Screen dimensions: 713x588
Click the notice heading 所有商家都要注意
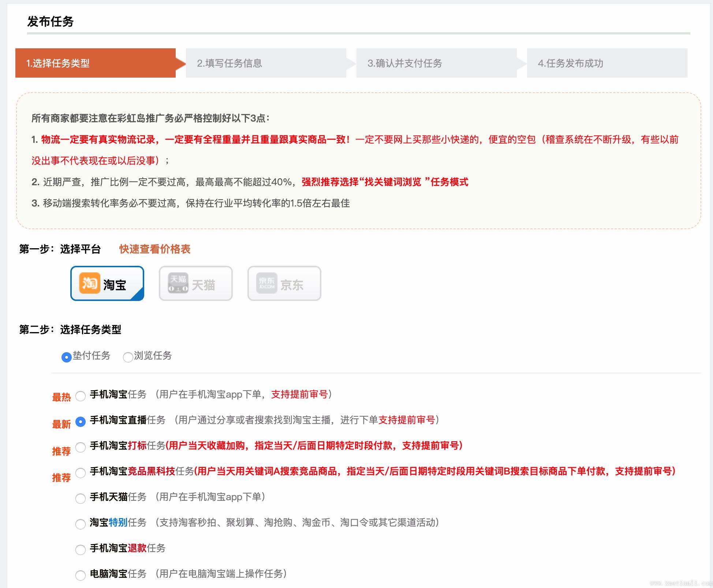[151, 118]
